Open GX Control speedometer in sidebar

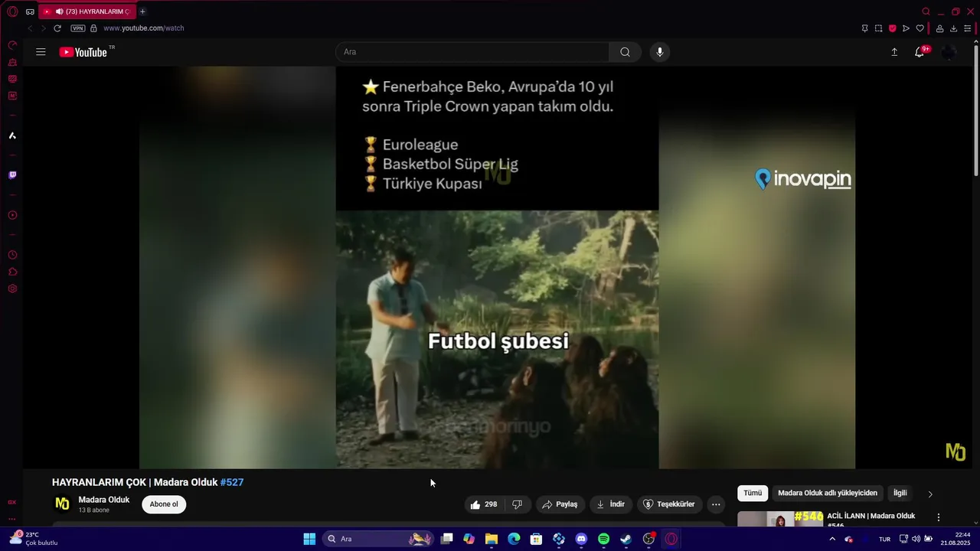tap(12, 45)
